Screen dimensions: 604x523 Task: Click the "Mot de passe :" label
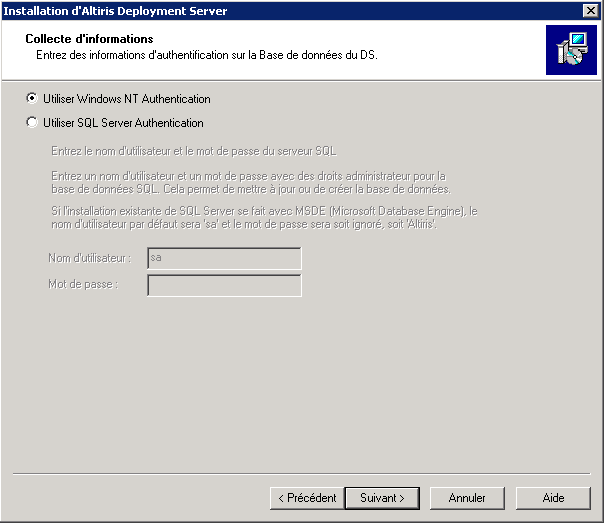(83, 285)
